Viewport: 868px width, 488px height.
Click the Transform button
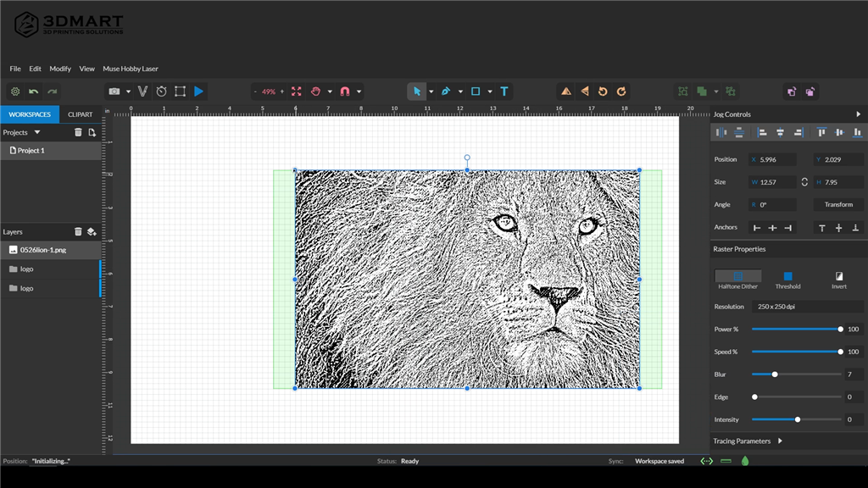pos(838,204)
